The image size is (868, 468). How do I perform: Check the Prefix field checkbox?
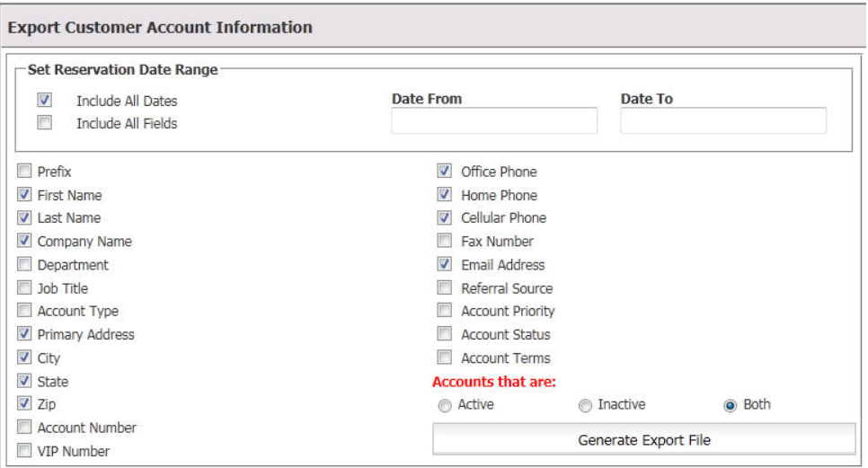coord(24,172)
